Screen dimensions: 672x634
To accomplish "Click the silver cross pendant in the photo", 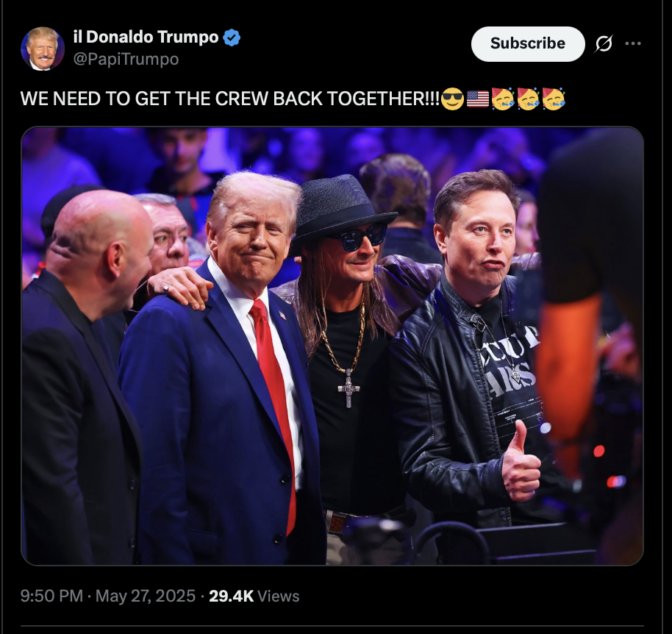I will 348,388.
